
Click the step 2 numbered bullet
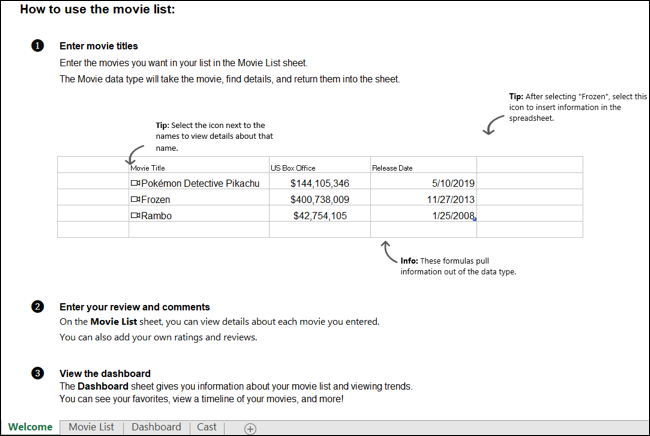point(37,306)
